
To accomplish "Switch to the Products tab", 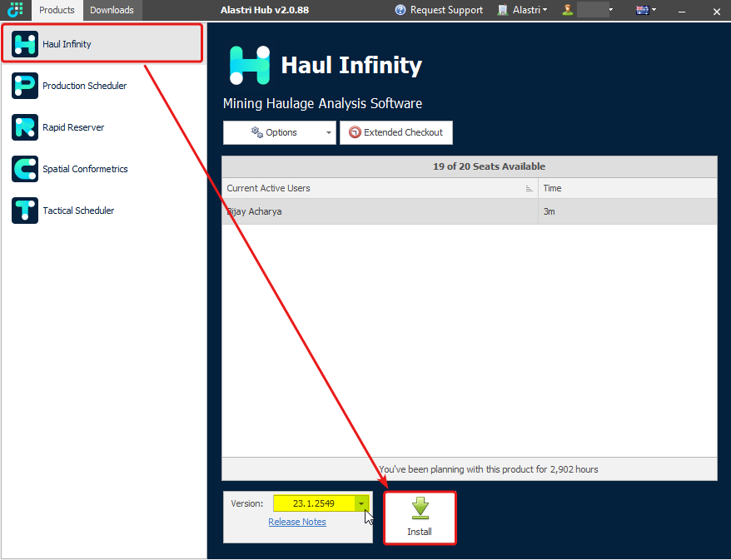I will (57, 10).
